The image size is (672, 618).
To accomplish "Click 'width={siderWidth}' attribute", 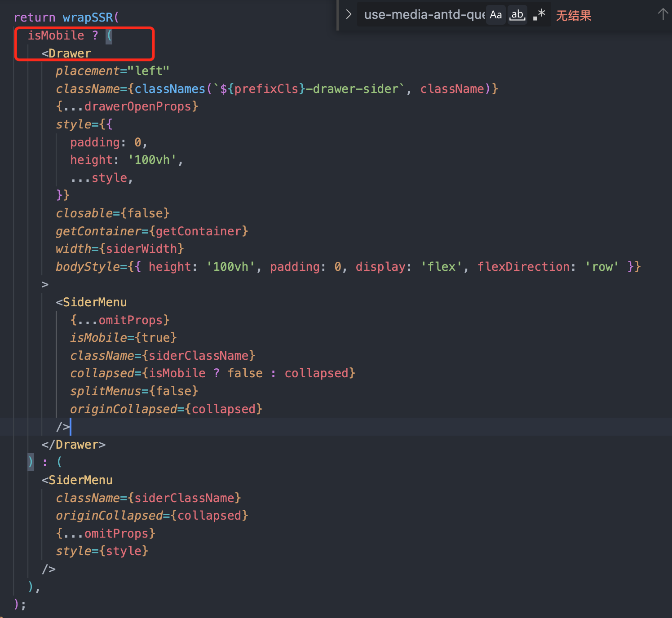I will 120,249.
